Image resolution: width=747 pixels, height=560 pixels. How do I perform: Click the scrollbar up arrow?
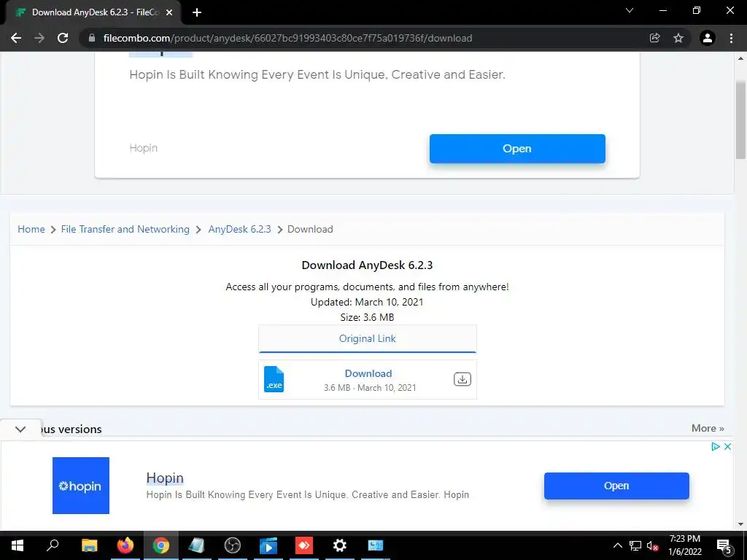tap(740, 58)
